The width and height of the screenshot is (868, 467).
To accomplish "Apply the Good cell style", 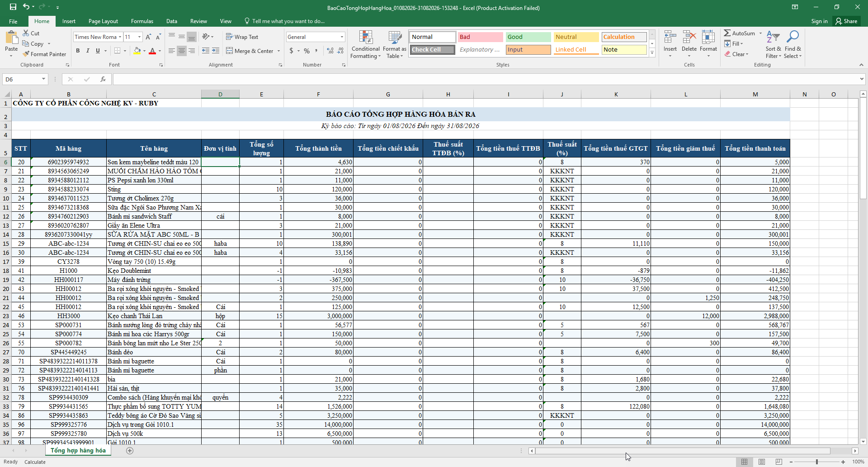I will [528, 37].
